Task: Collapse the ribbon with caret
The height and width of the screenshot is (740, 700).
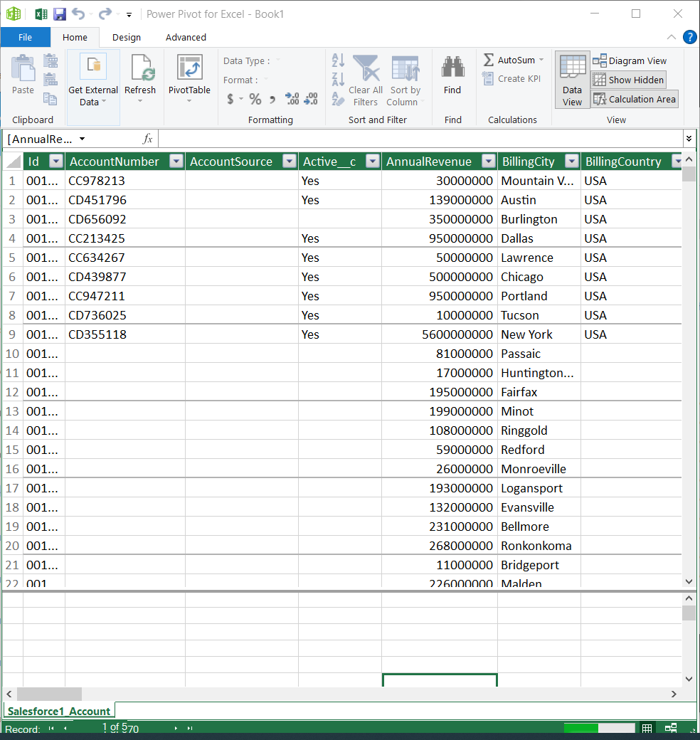Action: coord(672,37)
